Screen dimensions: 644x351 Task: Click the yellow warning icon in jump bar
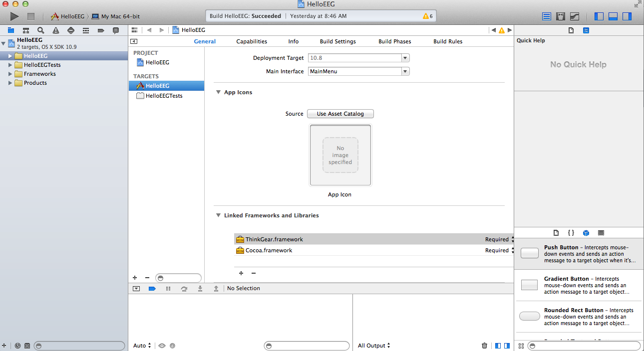[x=502, y=30]
